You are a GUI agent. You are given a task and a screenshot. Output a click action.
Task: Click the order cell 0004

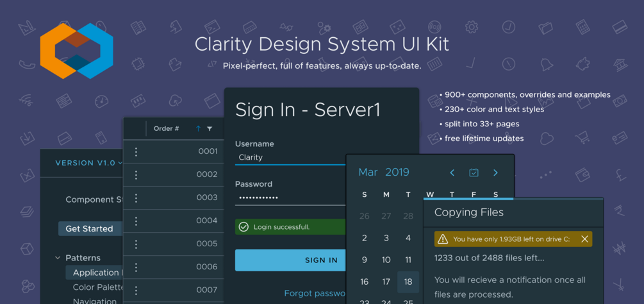(x=208, y=221)
